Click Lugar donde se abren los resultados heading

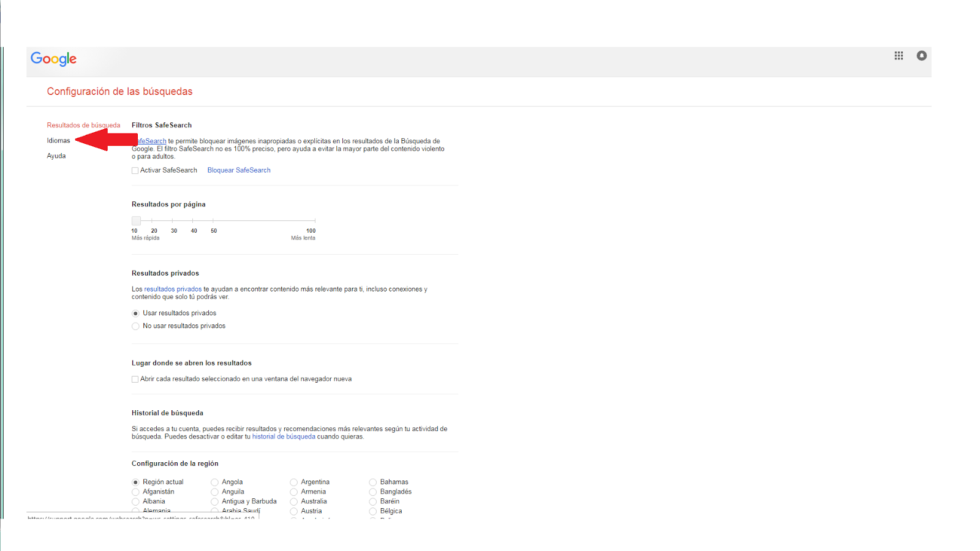192,363
